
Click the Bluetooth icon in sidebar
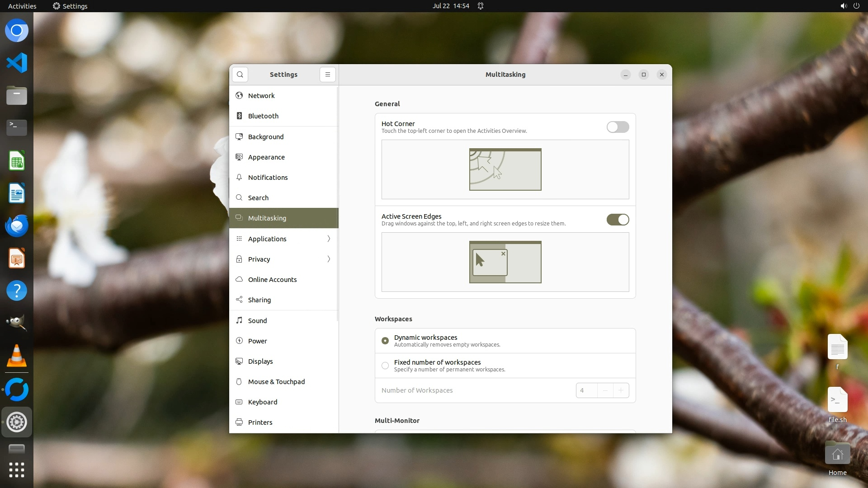click(x=239, y=116)
